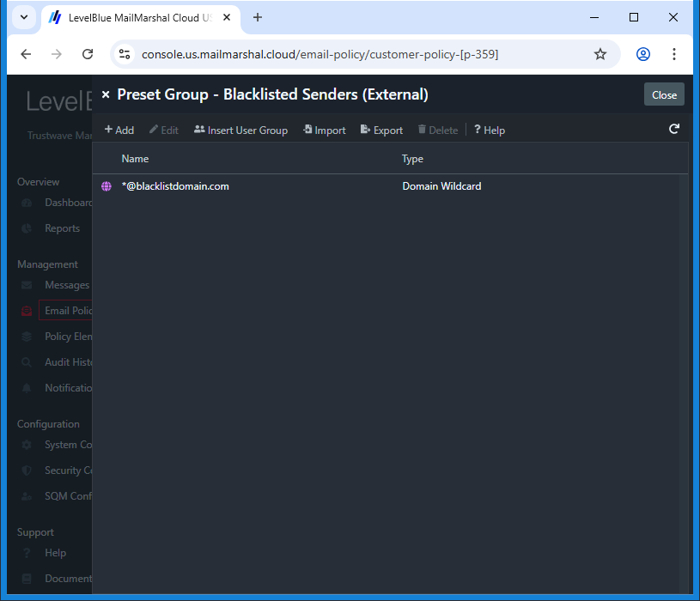Click the Notifications bell icon
This screenshot has width=700, height=601.
pos(27,388)
